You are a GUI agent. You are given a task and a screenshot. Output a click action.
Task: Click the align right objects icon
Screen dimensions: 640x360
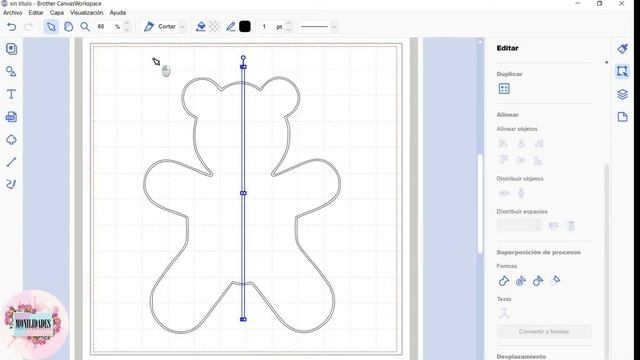click(539, 143)
